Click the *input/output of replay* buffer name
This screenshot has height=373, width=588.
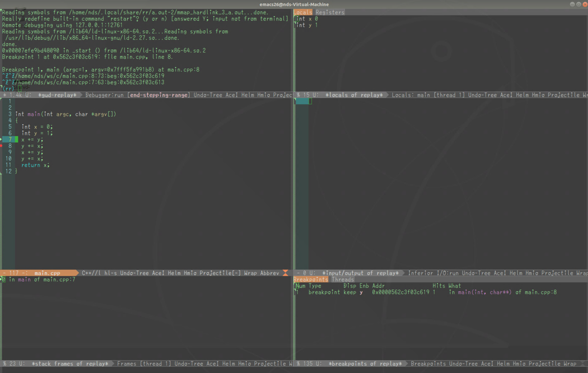point(360,273)
